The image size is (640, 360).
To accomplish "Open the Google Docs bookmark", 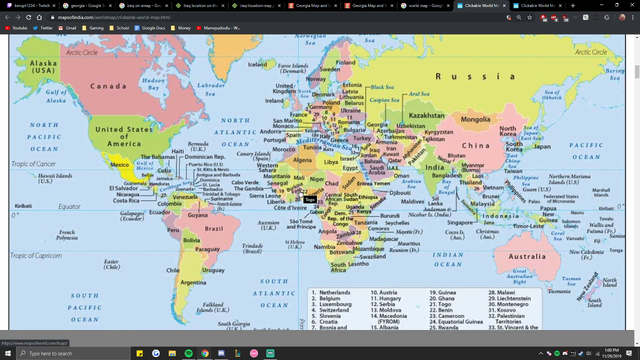I will point(149,28).
